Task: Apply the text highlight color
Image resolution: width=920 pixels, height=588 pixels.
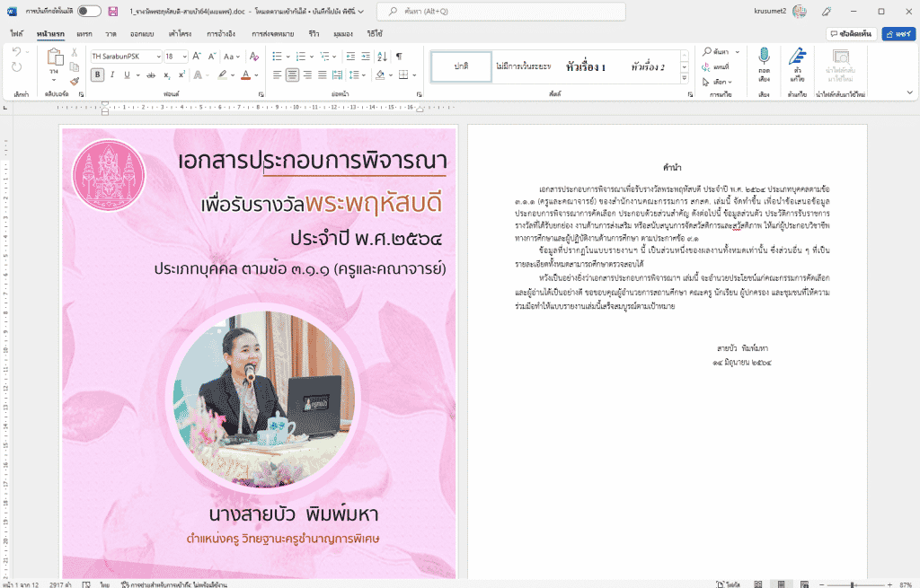Action: tap(223, 75)
